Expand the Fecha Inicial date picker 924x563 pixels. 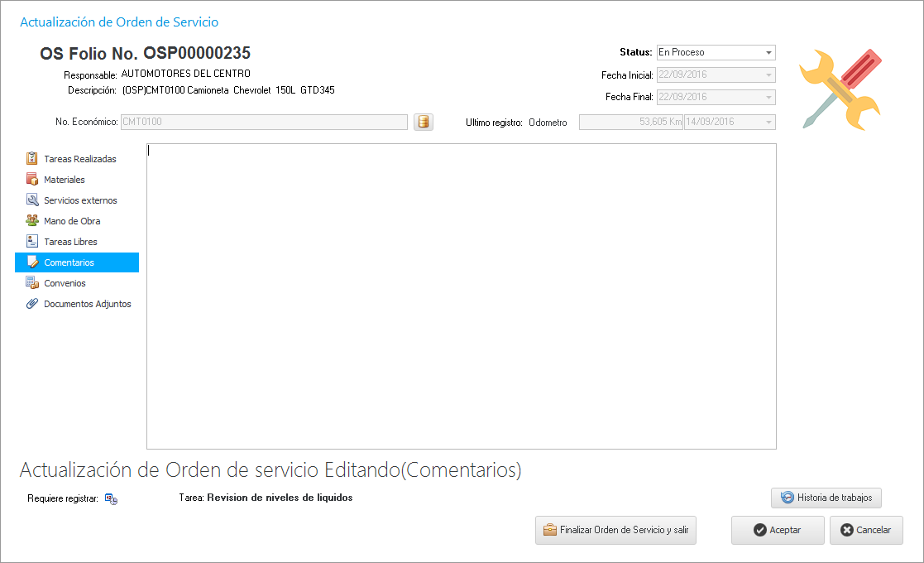(x=768, y=75)
